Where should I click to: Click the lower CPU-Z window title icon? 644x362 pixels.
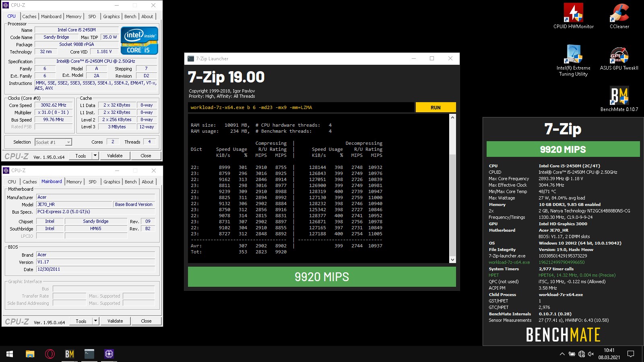tap(6, 171)
